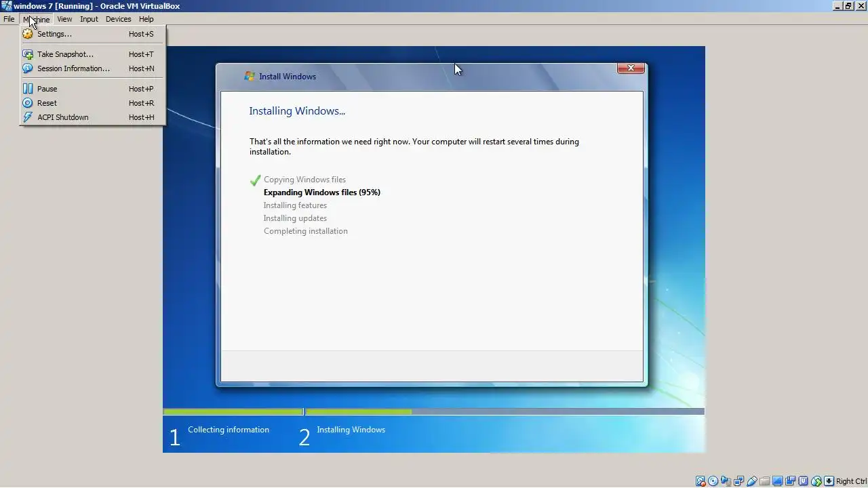Click Expanding Windows files (95%) text
This screenshot has height=488, width=868.
[322, 192]
